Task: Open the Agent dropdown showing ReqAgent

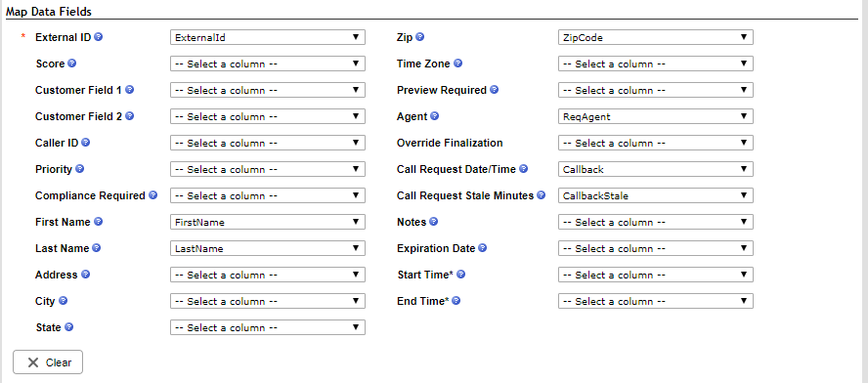Action: 656,117
